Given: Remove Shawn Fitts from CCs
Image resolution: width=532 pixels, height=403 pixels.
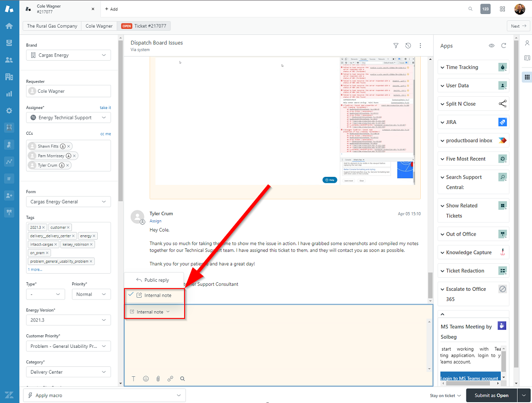Looking at the screenshot, I should [x=69, y=146].
